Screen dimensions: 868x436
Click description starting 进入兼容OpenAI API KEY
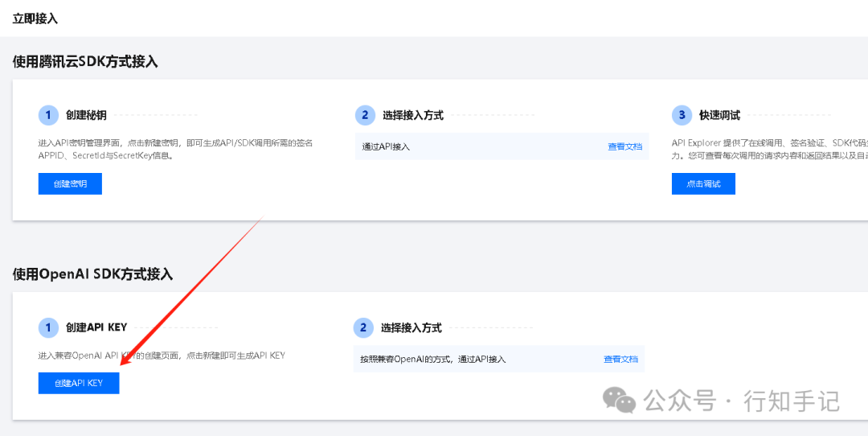click(162, 355)
